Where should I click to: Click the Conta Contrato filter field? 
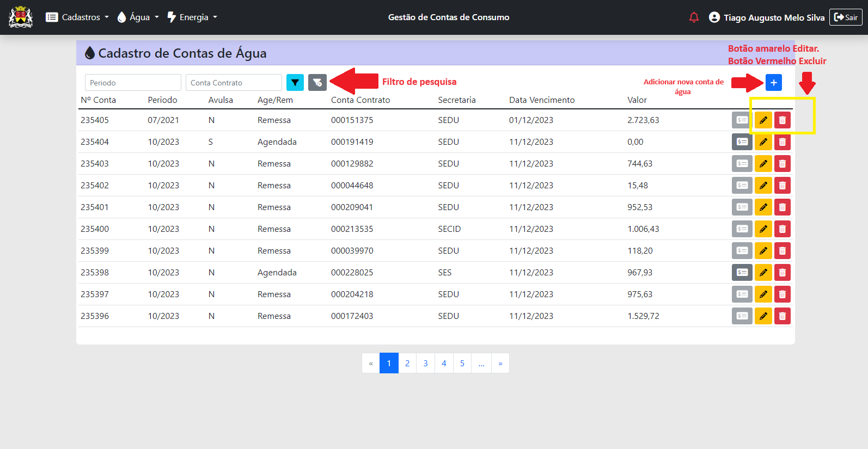pyautogui.click(x=234, y=82)
